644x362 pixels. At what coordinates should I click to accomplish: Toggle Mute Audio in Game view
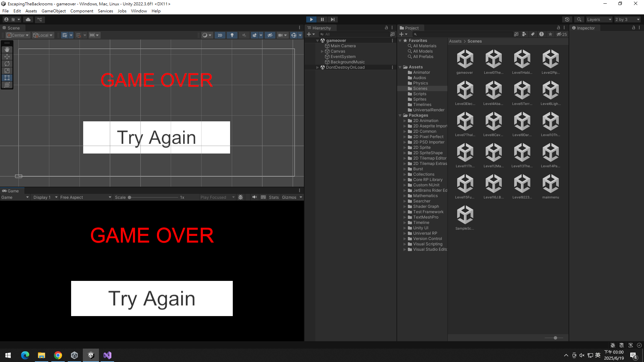(255, 197)
